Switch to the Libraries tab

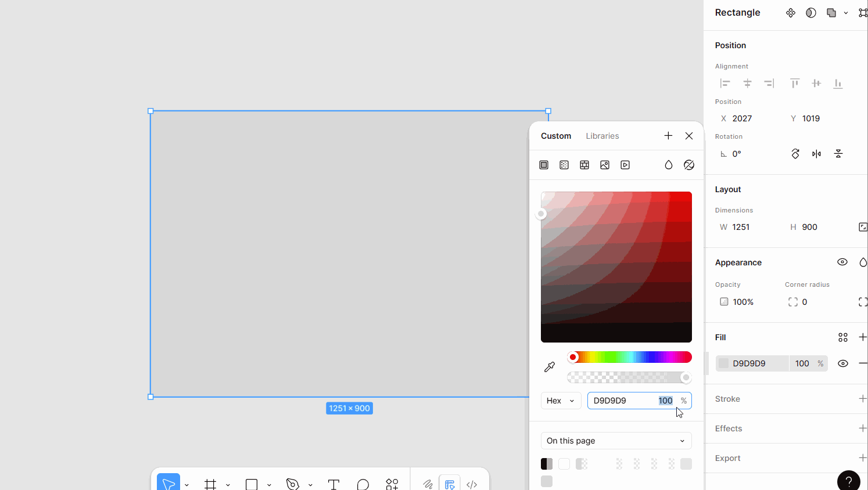coord(602,136)
